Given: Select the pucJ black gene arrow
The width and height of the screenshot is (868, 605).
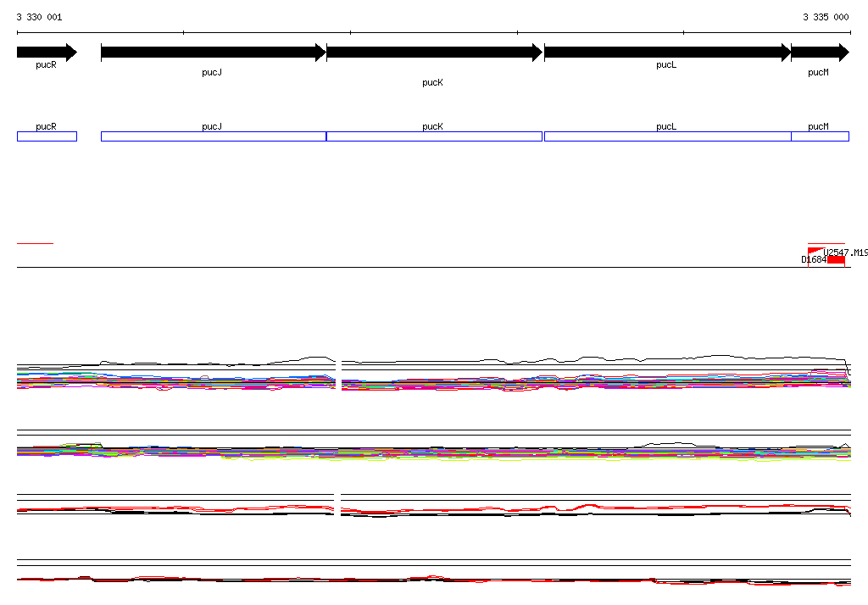Looking at the screenshot, I should [x=214, y=53].
